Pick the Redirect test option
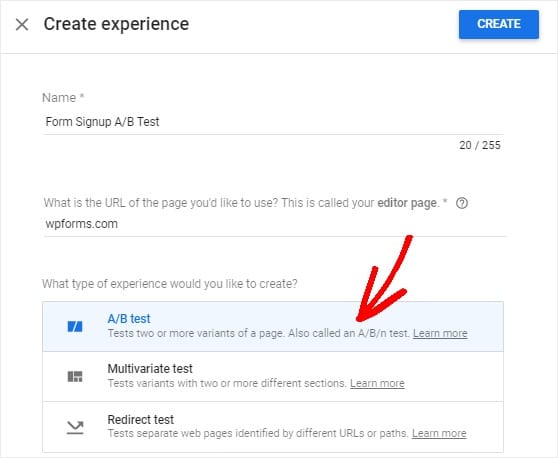Screen dimensions: 558x458 coord(273,427)
